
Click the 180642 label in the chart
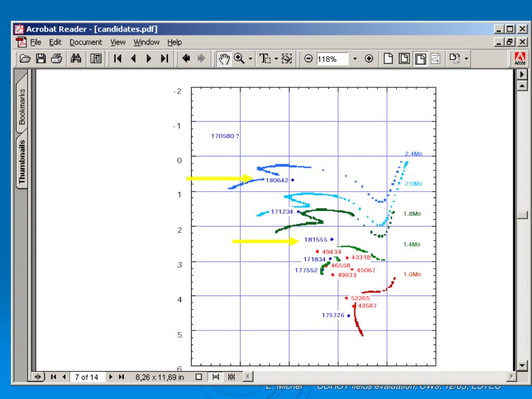[x=277, y=180]
